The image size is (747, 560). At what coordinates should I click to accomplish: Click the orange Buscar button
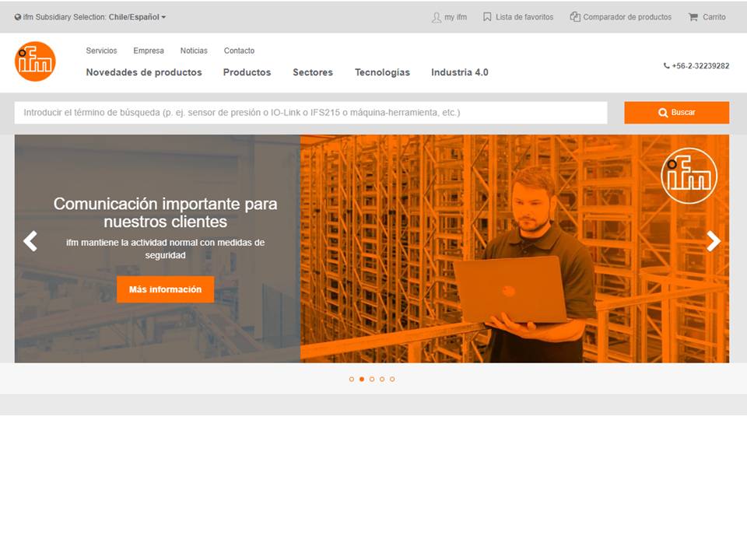pyautogui.click(x=676, y=113)
